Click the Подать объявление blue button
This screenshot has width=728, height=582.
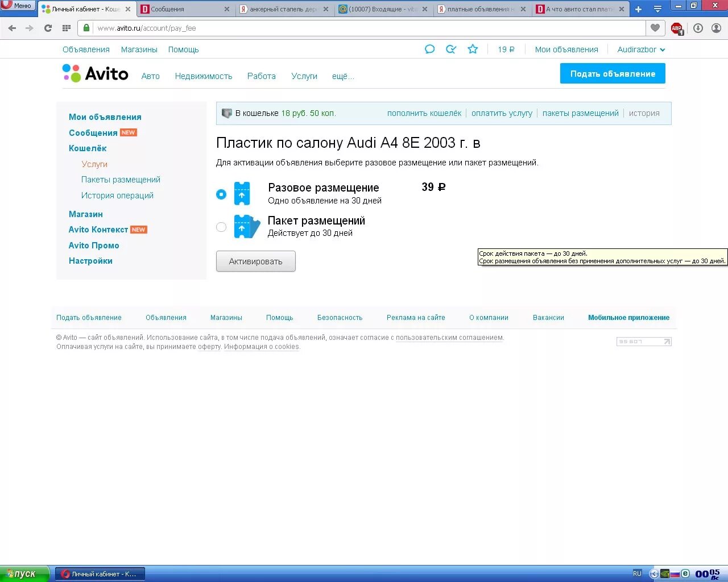tap(613, 73)
